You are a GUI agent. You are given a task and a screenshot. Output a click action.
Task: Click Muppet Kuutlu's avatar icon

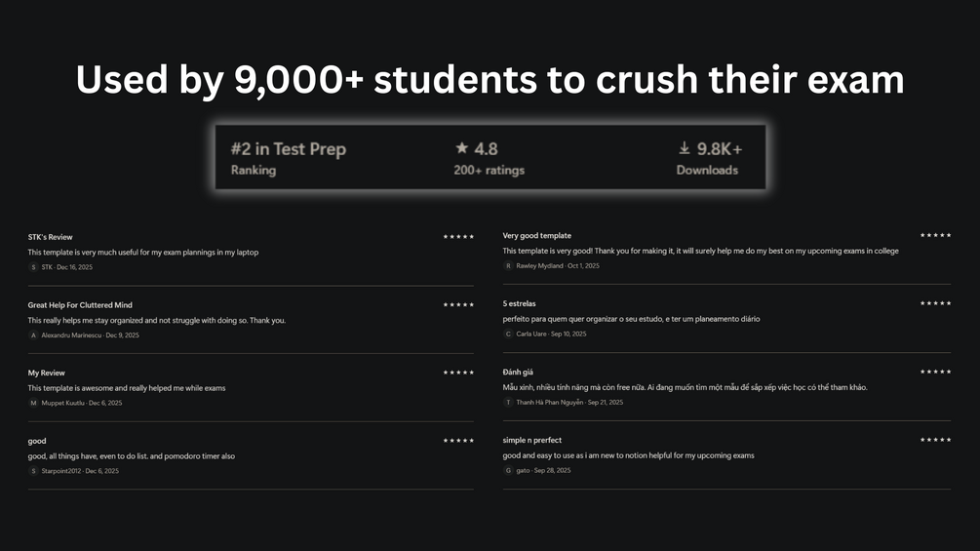33,403
